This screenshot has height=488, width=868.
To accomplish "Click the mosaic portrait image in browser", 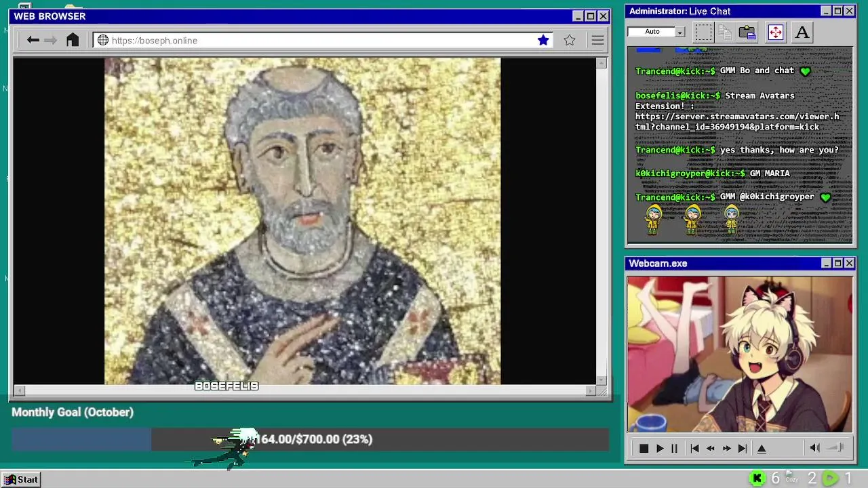I will 302,221.
